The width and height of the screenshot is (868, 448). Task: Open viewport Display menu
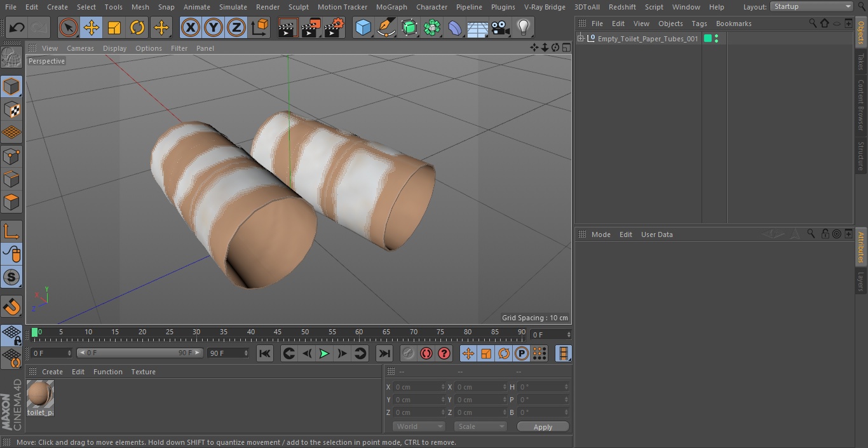click(114, 48)
